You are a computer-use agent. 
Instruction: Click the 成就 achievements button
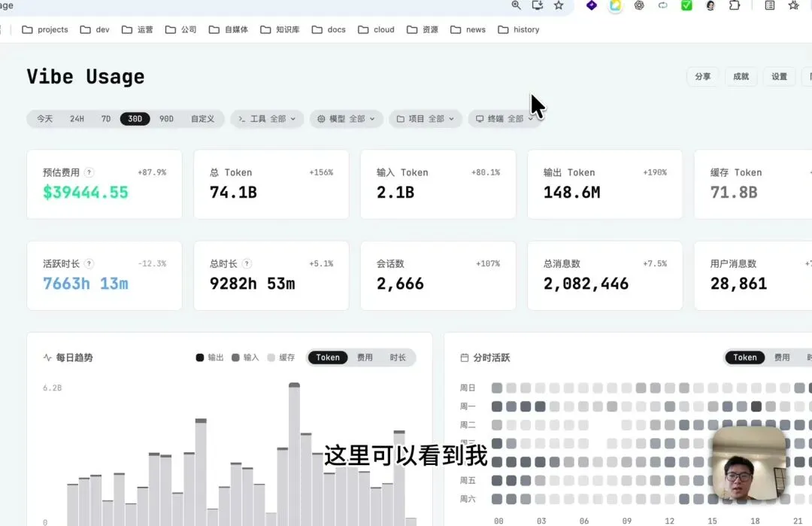[x=741, y=77]
